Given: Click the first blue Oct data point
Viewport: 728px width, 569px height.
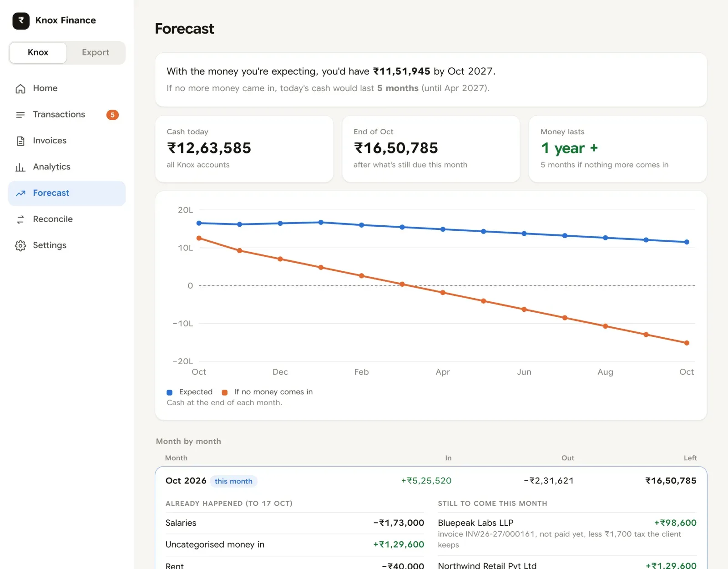Looking at the screenshot, I should [199, 223].
